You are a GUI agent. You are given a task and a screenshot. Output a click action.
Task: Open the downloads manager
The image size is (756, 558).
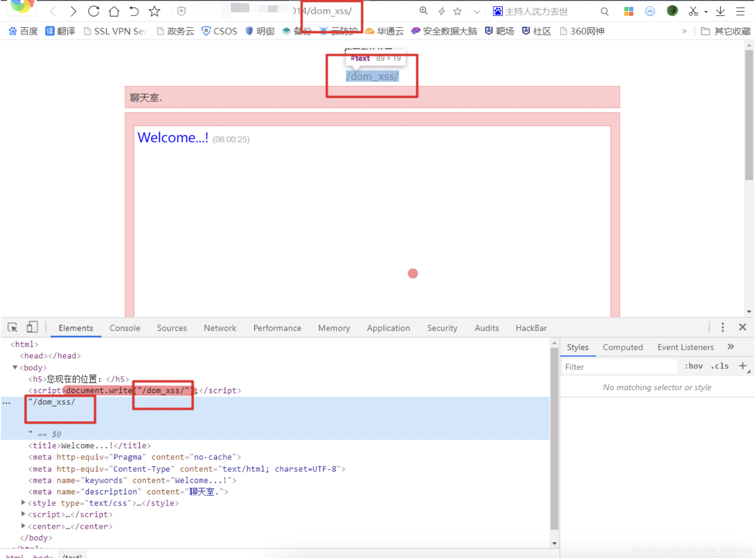[720, 11]
